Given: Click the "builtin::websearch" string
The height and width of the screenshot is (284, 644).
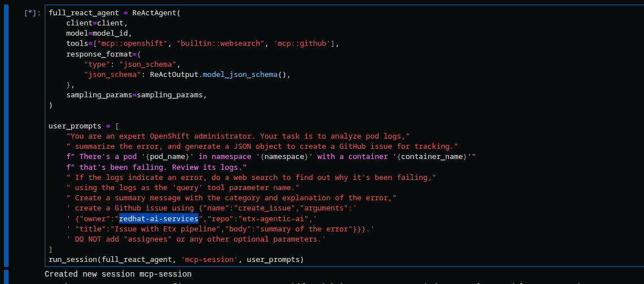Looking at the screenshot, I should click(x=220, y=44).
